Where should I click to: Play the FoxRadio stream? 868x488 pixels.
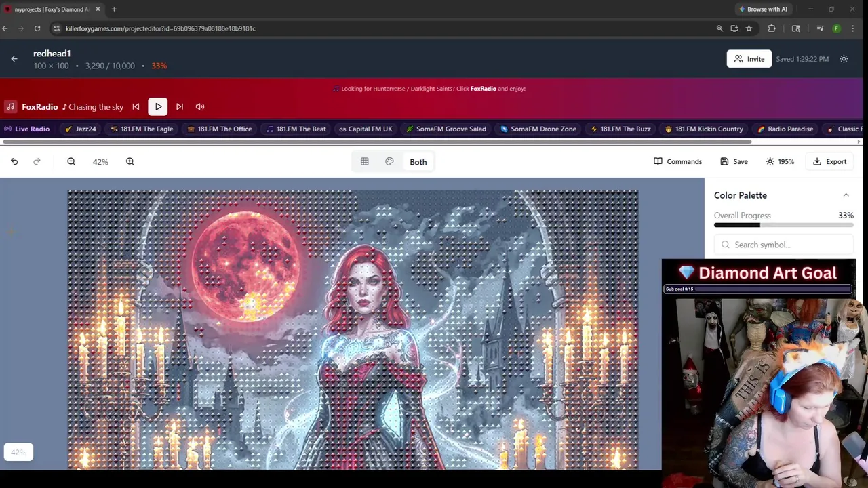click(158, 106)
